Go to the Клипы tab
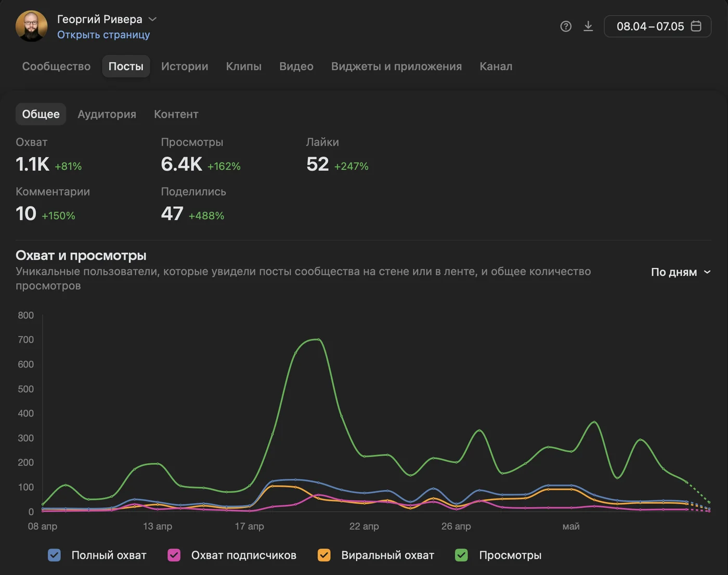Image resolution: width=728 pixels, height=575 pixels. (244, 67)
